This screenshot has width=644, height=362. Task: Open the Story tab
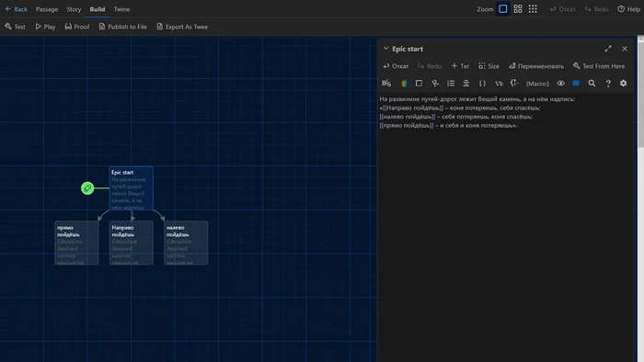pyautogui.click(x=74, y=9)
